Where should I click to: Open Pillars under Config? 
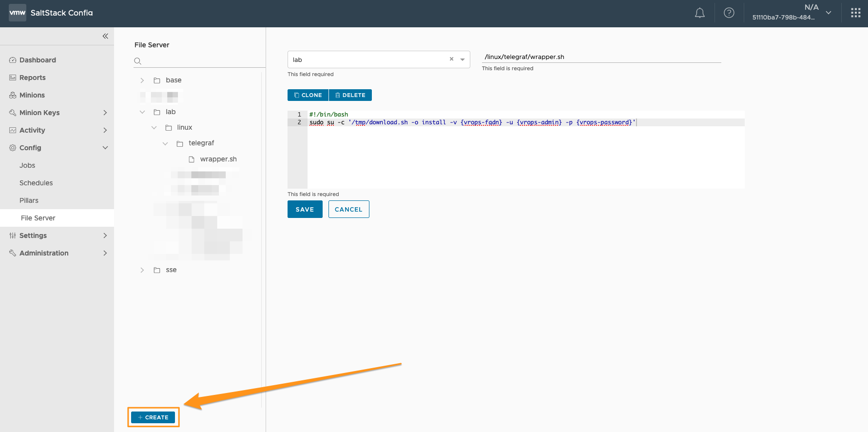tap(29, 200)
